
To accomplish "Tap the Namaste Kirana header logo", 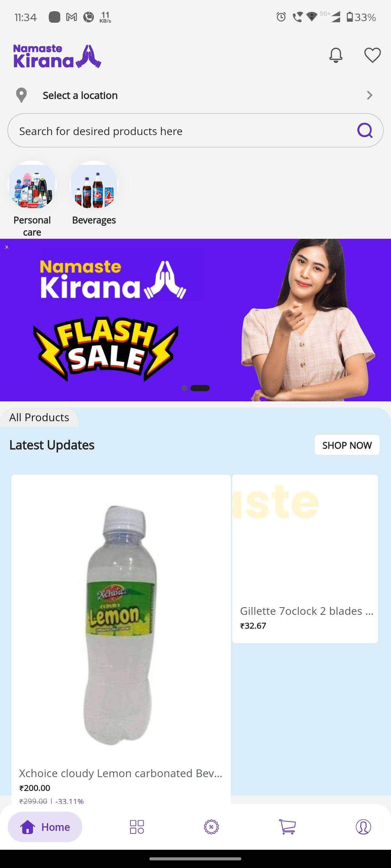I will point(57,56).
